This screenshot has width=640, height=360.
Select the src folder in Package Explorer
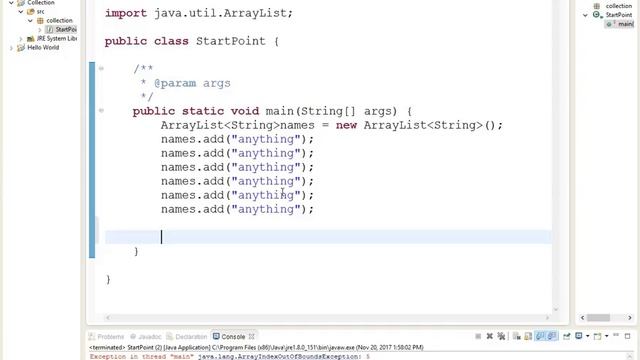point(40,12)
